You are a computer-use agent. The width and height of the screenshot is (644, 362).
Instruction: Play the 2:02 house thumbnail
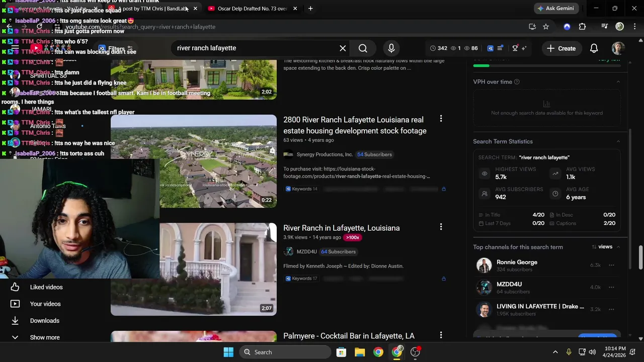coord(194,79)
